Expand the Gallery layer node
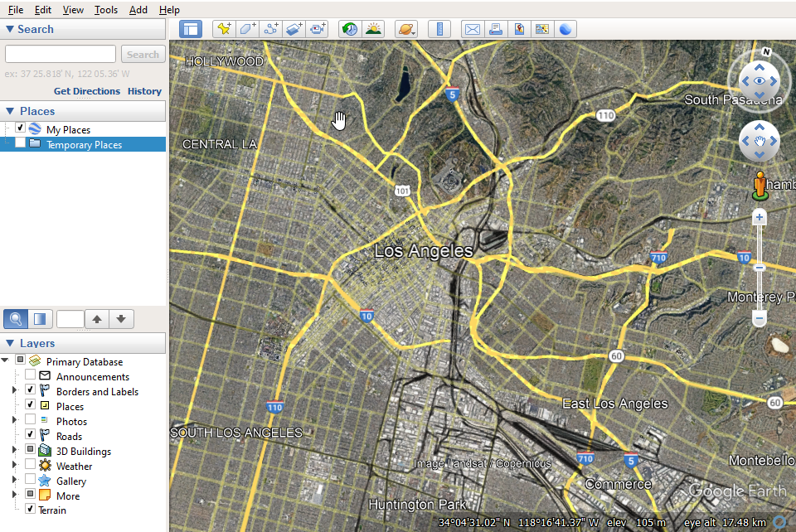 [x=14, y=479]
